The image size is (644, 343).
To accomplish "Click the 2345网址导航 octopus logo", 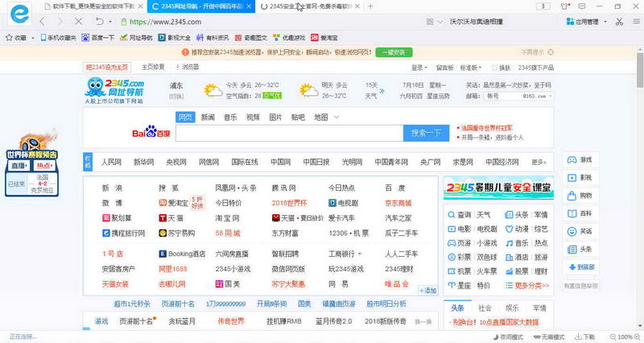I will coord(114,91).
